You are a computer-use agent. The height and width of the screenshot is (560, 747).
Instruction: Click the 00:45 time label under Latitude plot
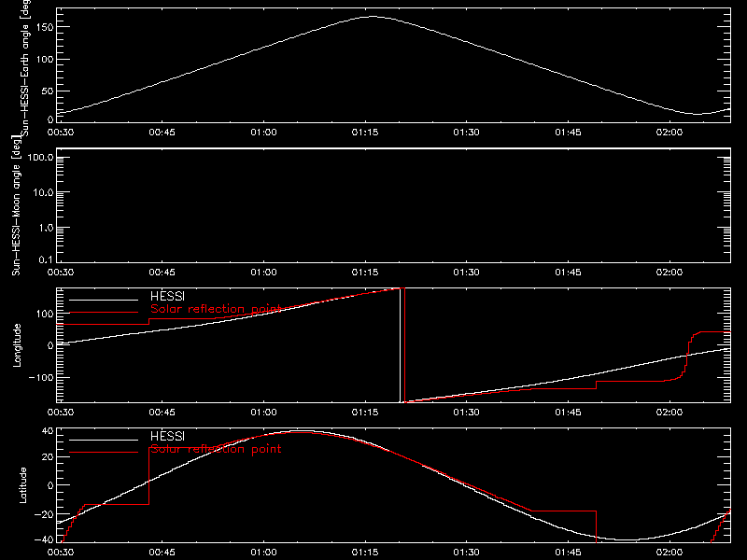[162, 553]
